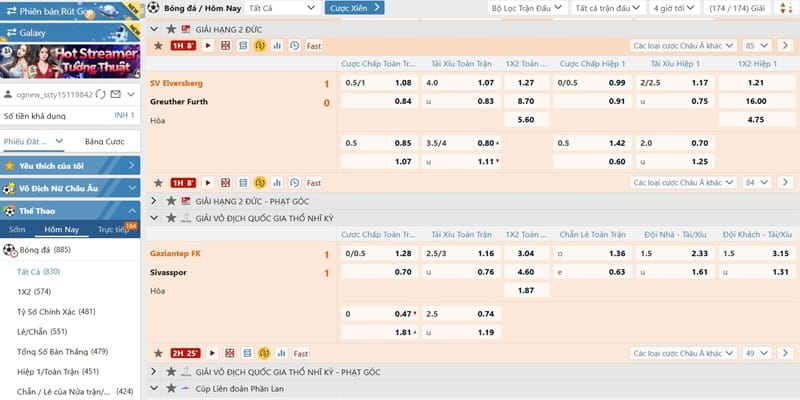Open the 85 markets dropdown
The height and width of the screenshot is (400, 800).
[x=757, y=46]
